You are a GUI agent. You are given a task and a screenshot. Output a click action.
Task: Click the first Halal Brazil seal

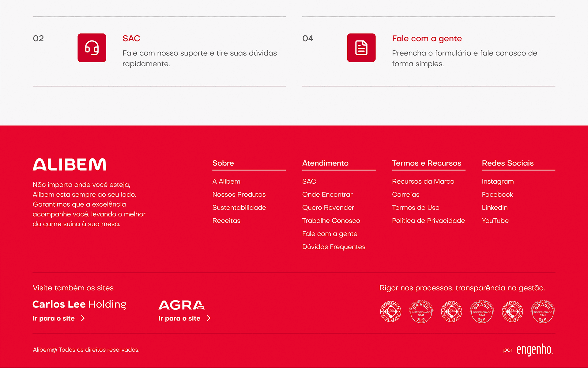(x=390, y=312)
